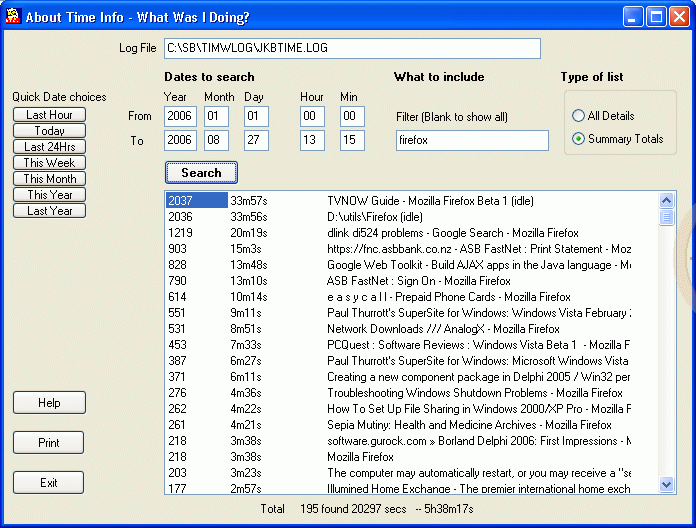Select the easycall Prepaid Phone Cards row
This screenshot has width=696, height=528.
(x=411, y=297)
